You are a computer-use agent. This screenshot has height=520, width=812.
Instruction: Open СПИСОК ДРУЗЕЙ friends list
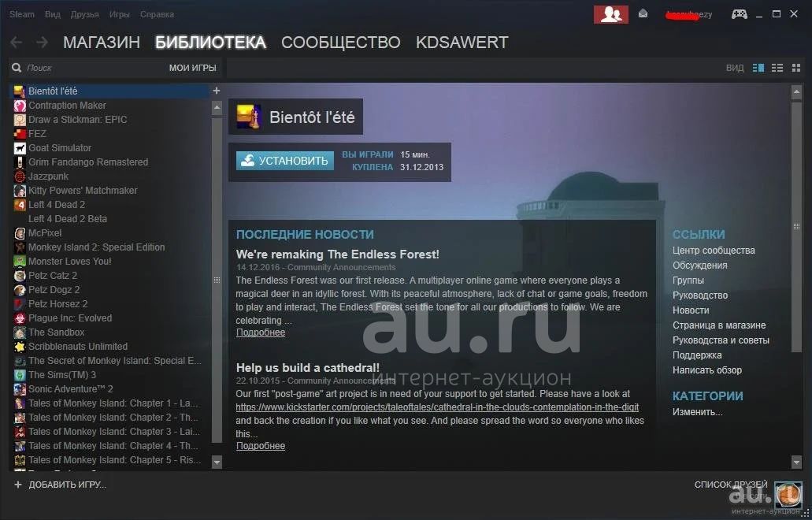(x=731, y=485)
